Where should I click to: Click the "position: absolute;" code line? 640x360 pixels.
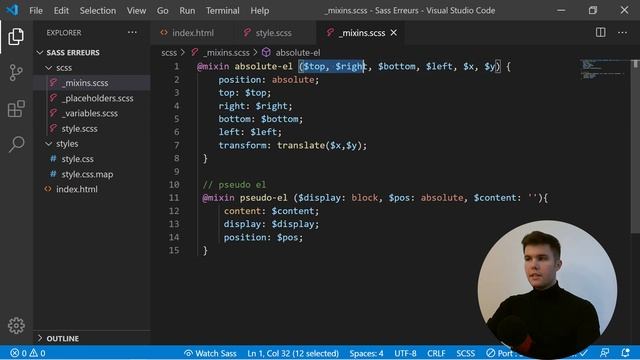coord(269,80)
